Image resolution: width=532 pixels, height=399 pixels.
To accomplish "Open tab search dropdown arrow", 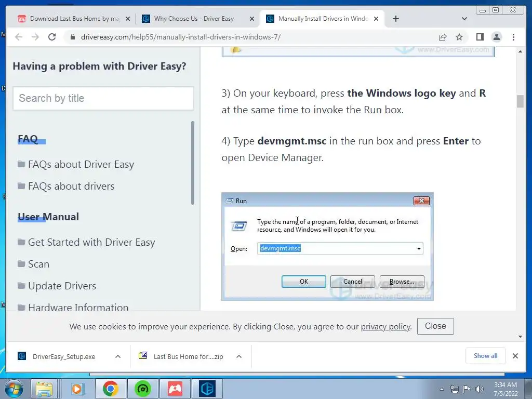I will pos(464,19).
